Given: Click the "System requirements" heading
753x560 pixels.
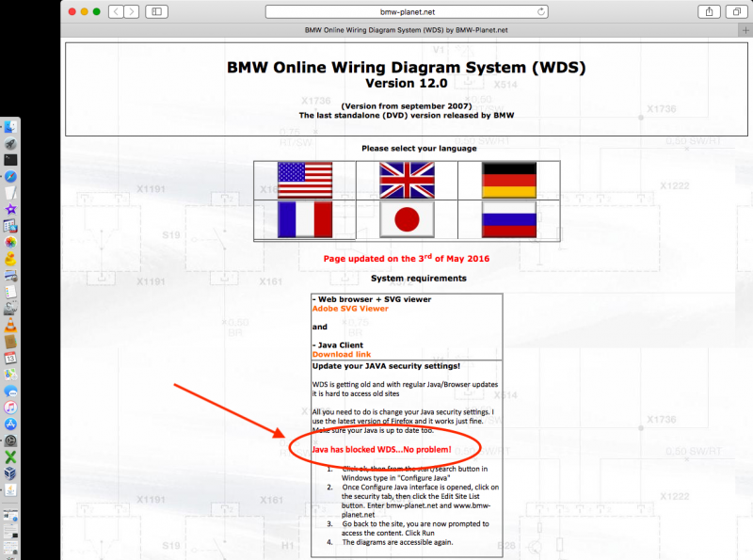Looking at the screenshot, I should [418, 279].
